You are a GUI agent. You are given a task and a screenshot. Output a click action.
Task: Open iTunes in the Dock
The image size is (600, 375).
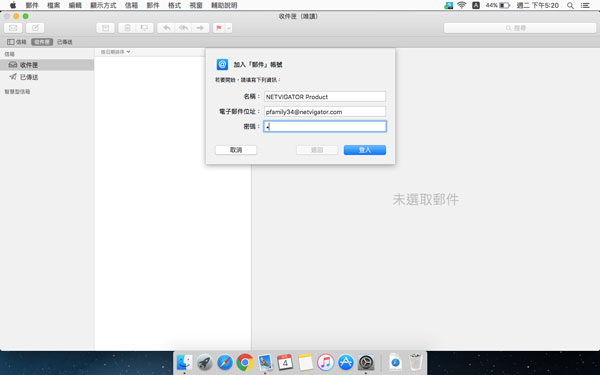(x=326, y=362)
